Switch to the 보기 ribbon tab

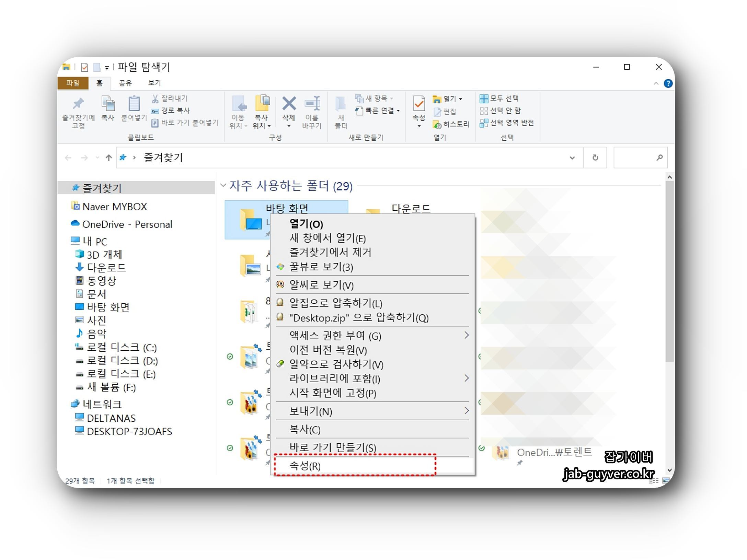(154, 83)
